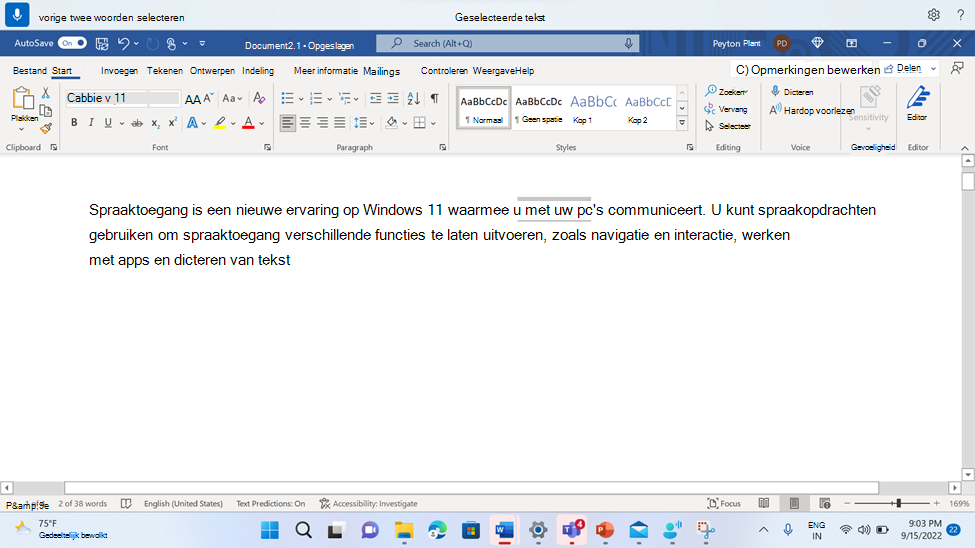
Task: Align text left
Action: coord(287,123)
